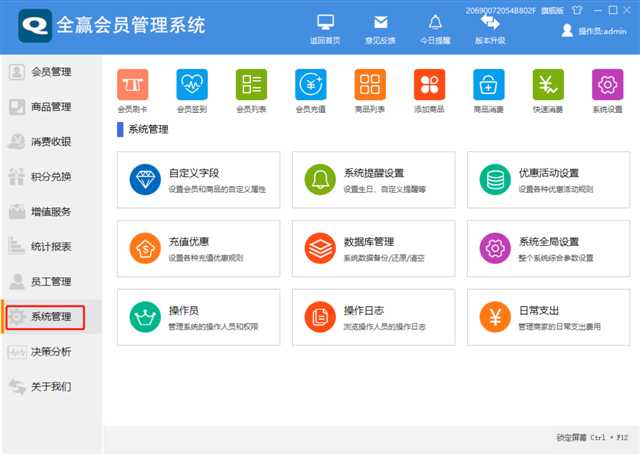The height and width of the screenshot is (456, 640).
Task: Open the 商品消费 shopping bag icon
Action: point(489,85)
